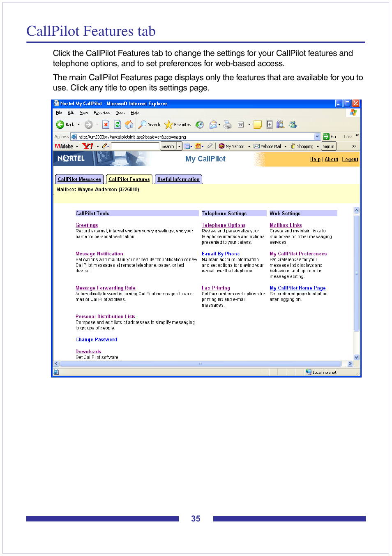Click the Yahoo! Mail toolbar button
The image size is (392, 556).
click(267, 146)
